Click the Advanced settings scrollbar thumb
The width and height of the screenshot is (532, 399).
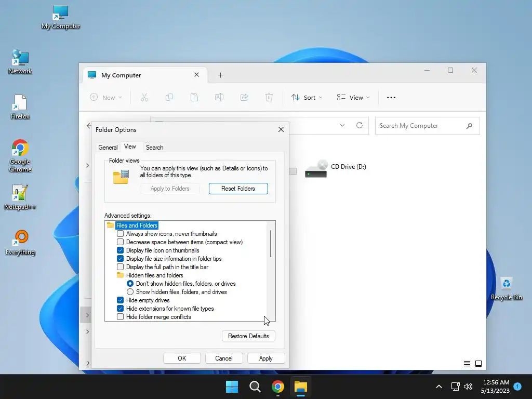coord(270,243)
